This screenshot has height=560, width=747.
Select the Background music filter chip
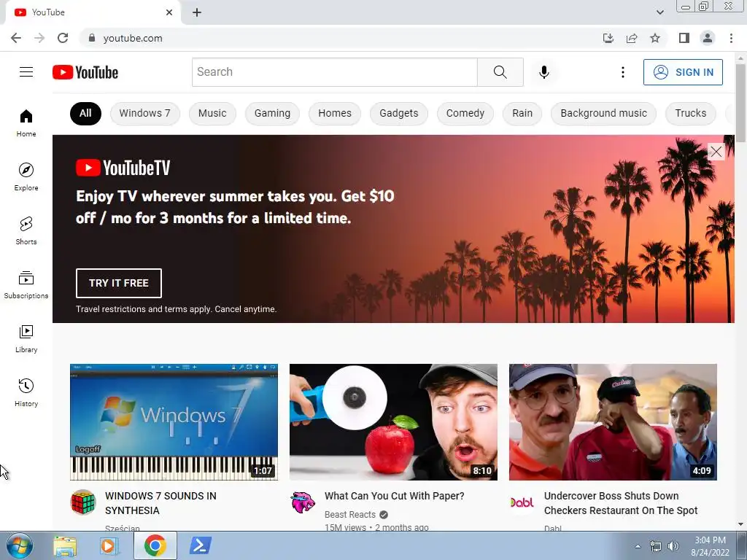click(603, 113)
